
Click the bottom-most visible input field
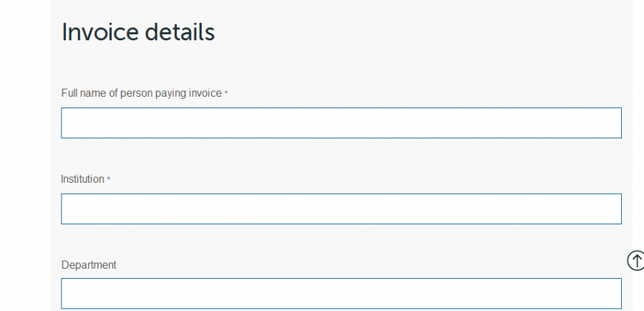[341, 293]
